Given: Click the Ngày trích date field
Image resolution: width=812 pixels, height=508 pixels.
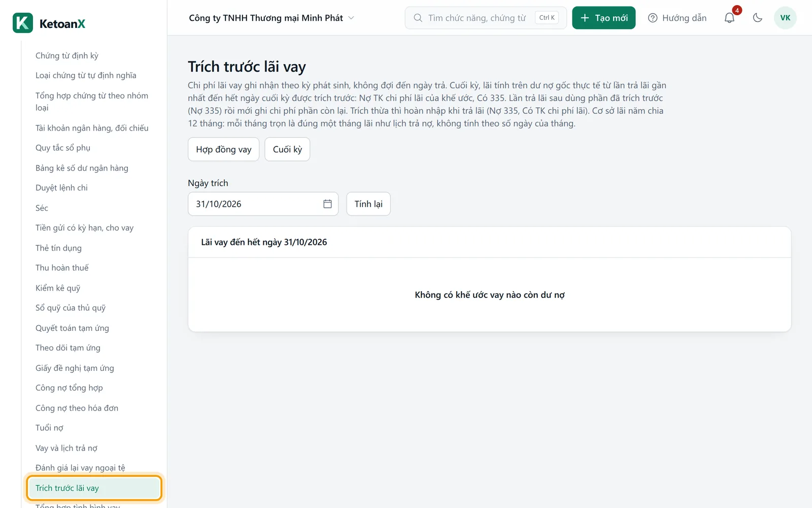Looking at the screenshot, I should pyautogui.click(x=263, y=204).
